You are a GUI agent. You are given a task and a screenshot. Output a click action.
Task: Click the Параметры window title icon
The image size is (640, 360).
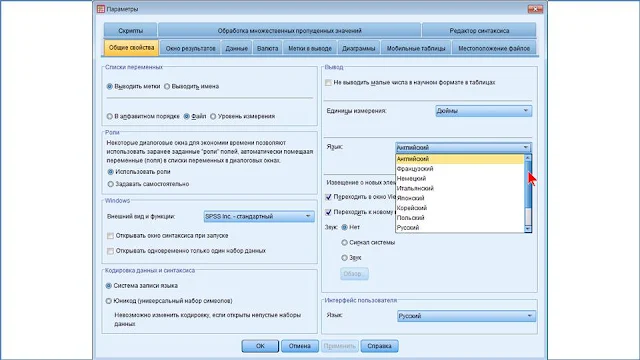[x=101, y=9]
